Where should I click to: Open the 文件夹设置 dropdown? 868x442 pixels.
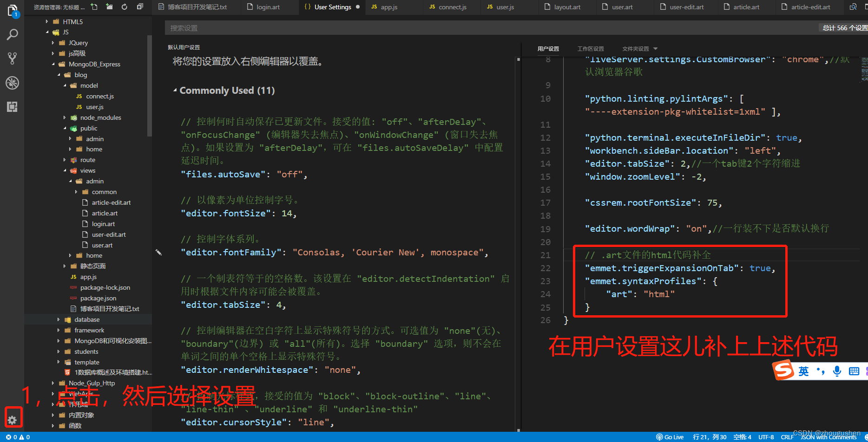tap(638, 48)
